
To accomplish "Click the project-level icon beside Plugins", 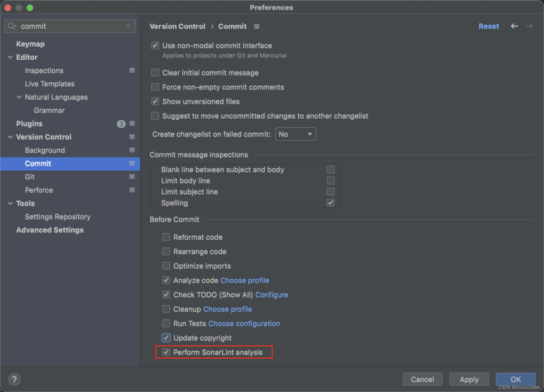I will point(132,123).
